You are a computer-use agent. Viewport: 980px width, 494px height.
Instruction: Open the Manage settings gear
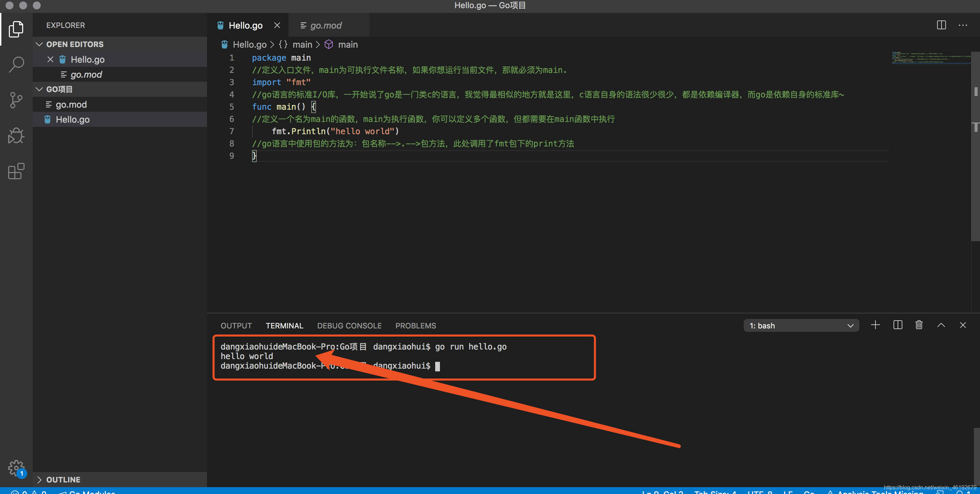coord(17,468)
